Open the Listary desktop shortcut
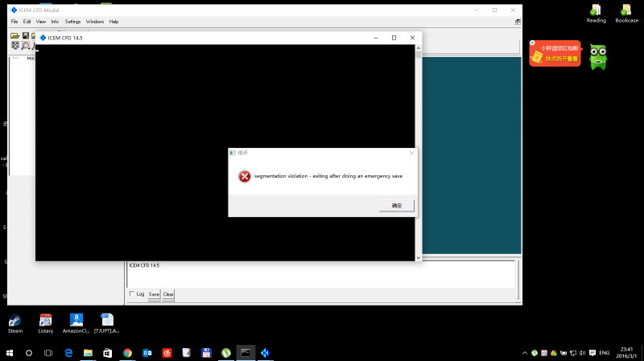 46,323
